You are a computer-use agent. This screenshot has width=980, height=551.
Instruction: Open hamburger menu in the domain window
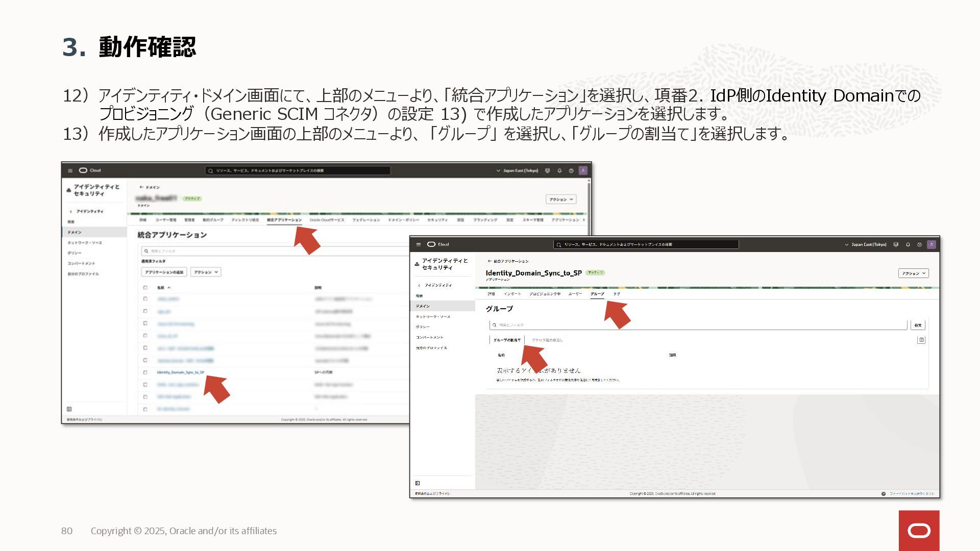point(70,170)
